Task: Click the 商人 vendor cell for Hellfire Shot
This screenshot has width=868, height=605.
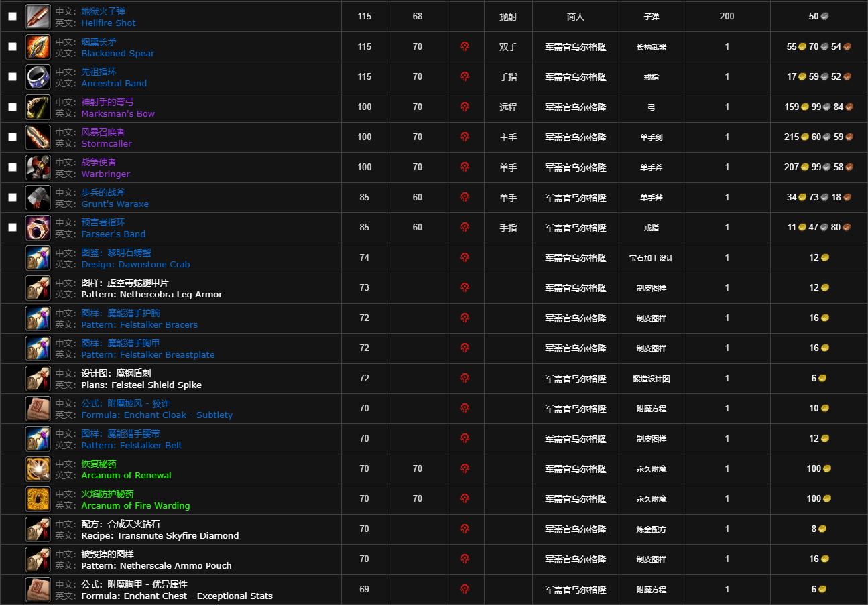Action: coord(575,17)
